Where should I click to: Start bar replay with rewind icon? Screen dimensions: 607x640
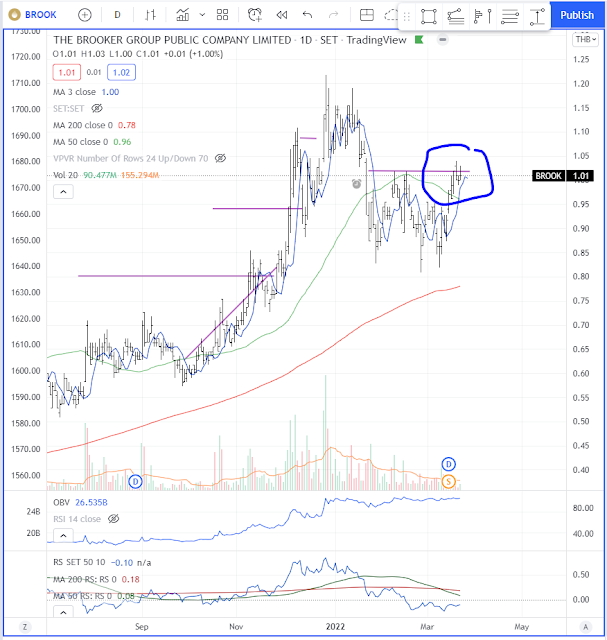[282, 15]
